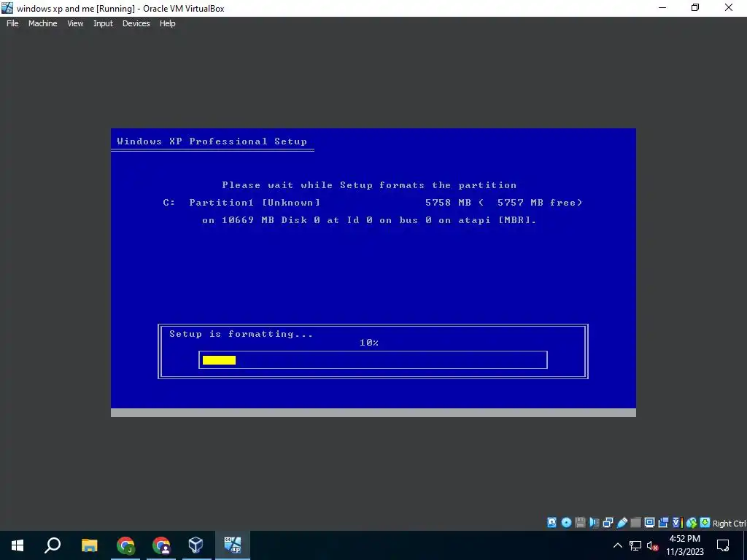Image resolution: width=747 pixels, height=560 pixels.
Task: Open the first Chrome taskbar icon
Action: point(125,545)
